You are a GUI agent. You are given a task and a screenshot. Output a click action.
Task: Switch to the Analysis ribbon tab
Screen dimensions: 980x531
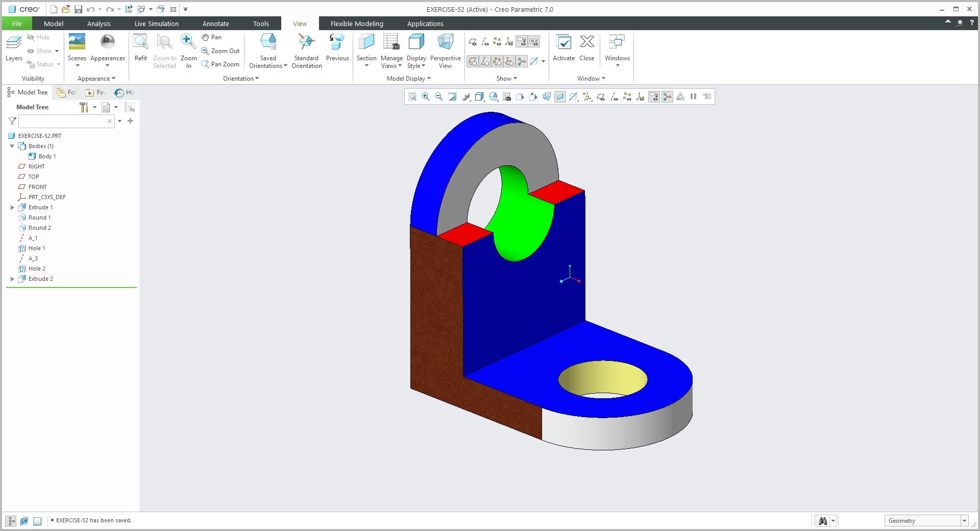tap(99, 23)
